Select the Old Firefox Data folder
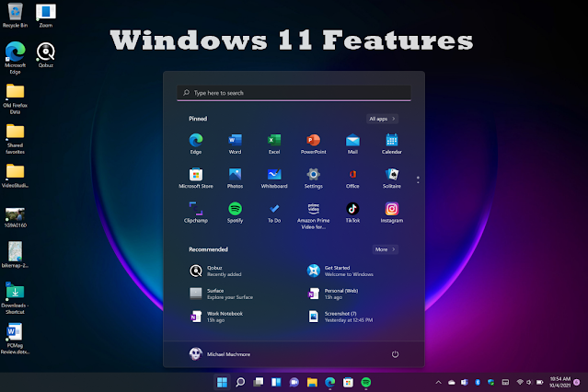The height and width of the screenshot is (392, 588). pyautogui.click(x=15, y=98)
